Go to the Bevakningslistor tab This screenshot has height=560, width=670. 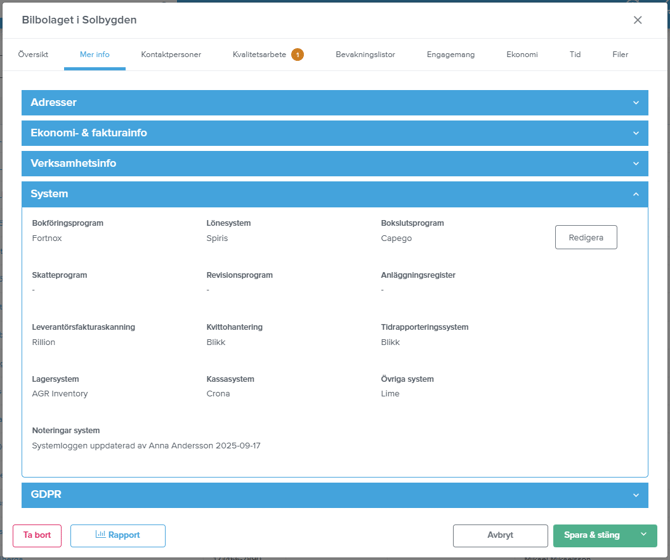coord(365,54)
